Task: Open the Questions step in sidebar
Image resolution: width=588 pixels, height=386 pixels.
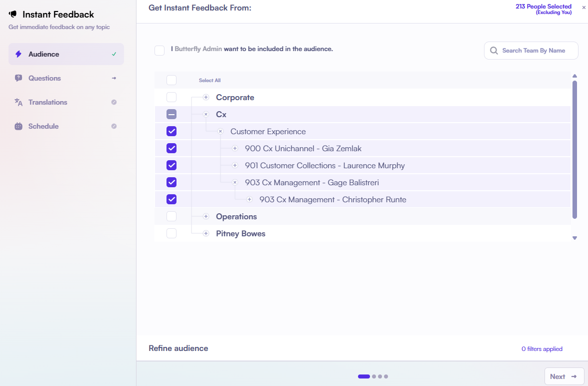Action: pyautogui.click(x=44, y=78)
